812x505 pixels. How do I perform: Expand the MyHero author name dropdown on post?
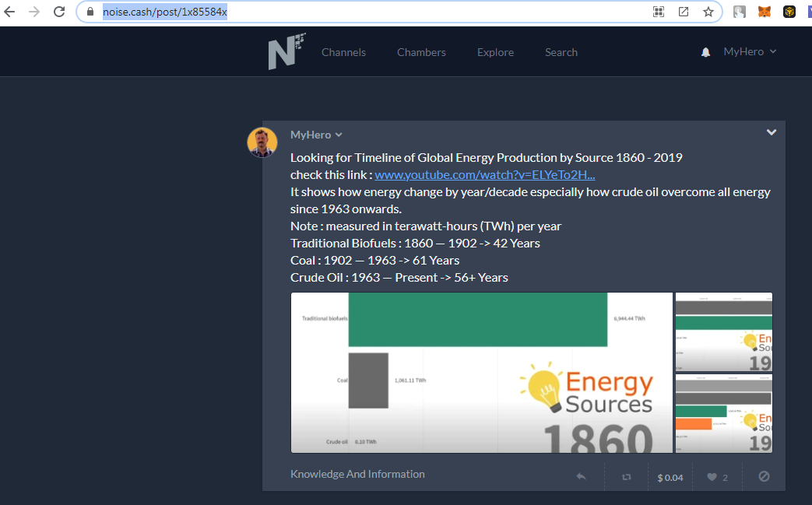pos(316,135)
